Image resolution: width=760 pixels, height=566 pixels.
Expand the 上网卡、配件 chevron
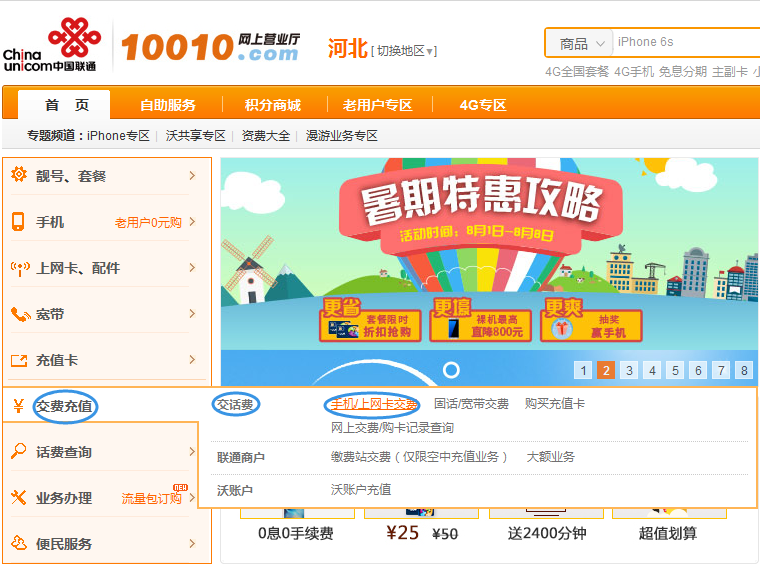[x=192, y=267]
